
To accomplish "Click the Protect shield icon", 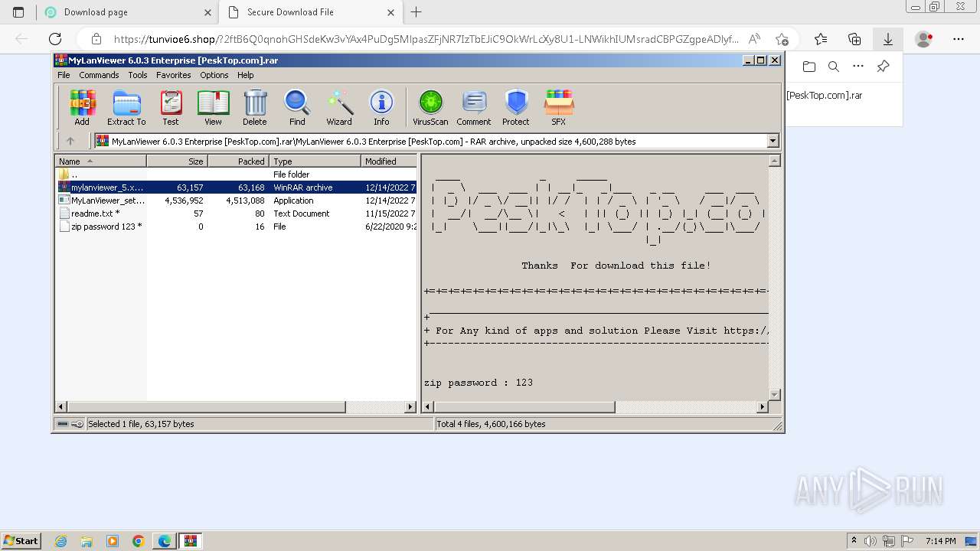I will tap(516, 107).
